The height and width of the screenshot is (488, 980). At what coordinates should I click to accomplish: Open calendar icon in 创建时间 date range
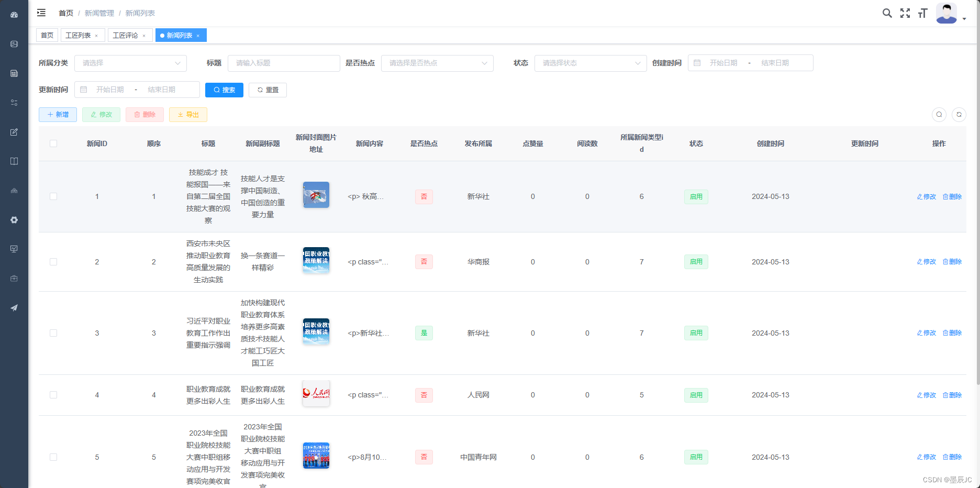[697, 63]
